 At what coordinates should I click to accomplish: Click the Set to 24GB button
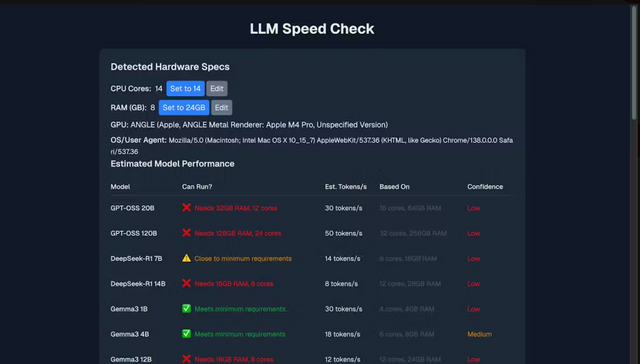click(x=184, y=108)
